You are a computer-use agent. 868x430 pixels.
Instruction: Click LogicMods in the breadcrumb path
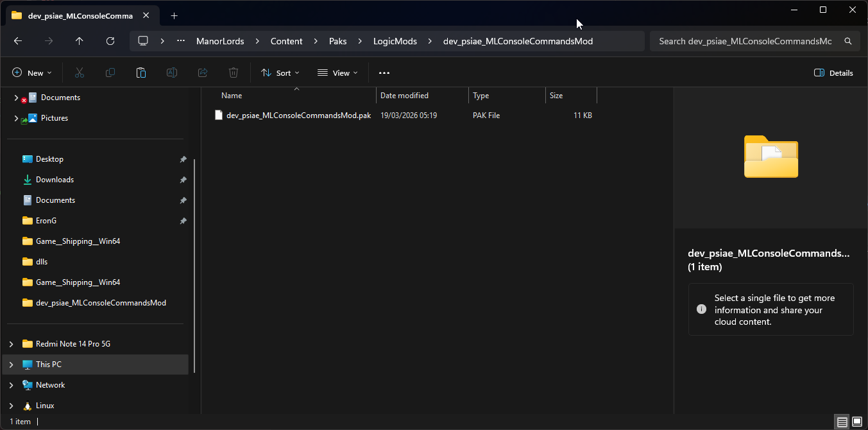pyautogui.click(x=395, y=41)
